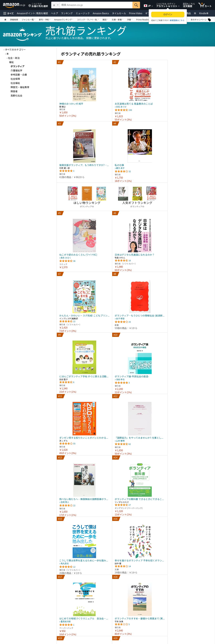
Task: Go back to 社会・政治 category
Action: coord(14,58)
